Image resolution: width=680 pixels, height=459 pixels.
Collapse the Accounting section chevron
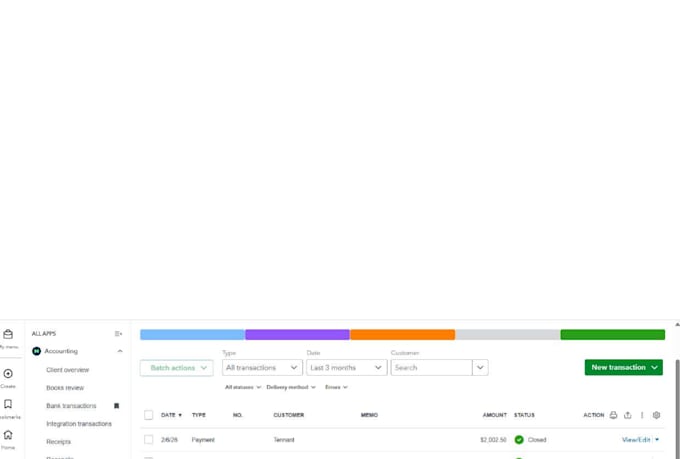120,351
